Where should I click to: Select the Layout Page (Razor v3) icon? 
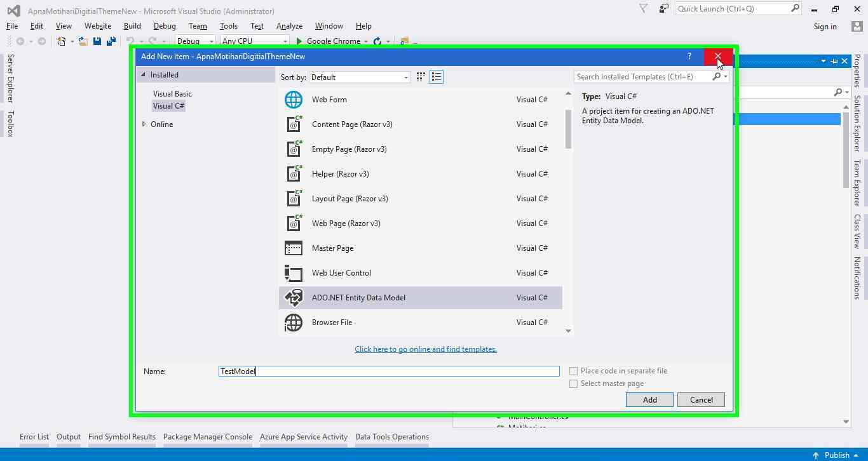tap(294, 199)
